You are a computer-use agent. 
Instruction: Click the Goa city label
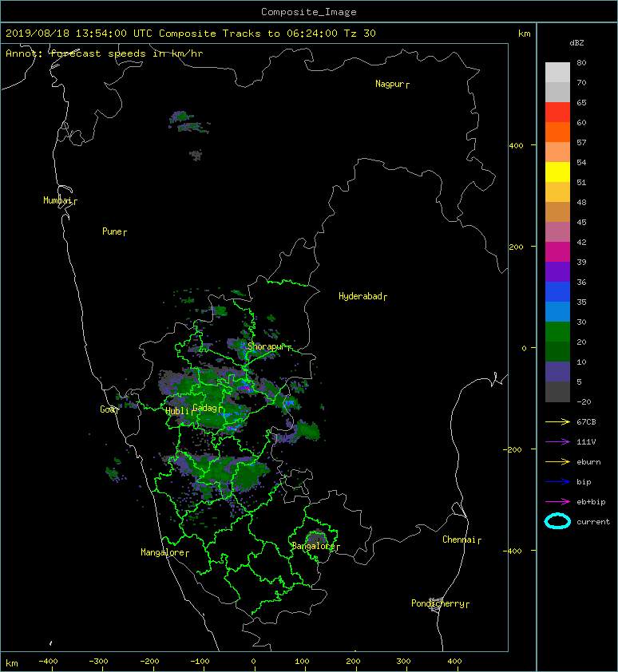(107, 409)
